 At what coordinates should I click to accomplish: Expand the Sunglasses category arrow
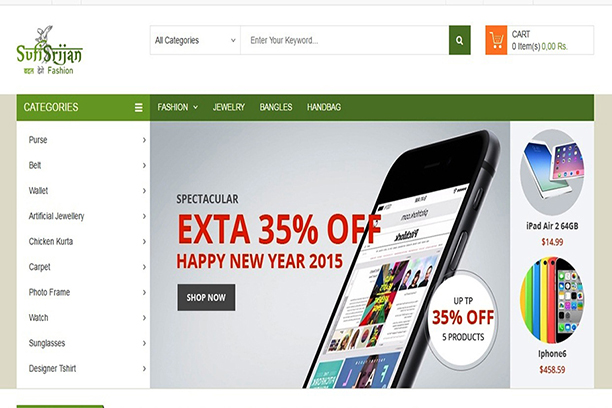pos(144,343)
